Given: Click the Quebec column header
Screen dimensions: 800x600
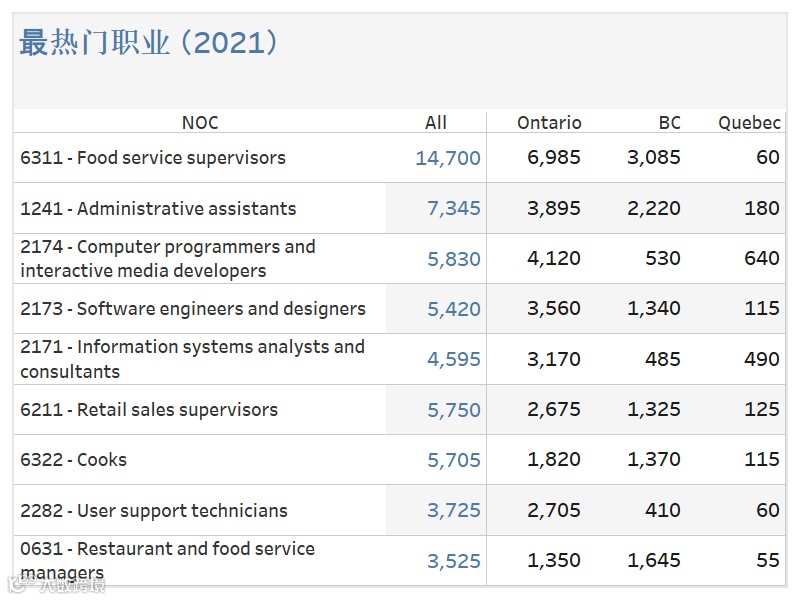Looking at the screenshot, I should pos(749,123).
